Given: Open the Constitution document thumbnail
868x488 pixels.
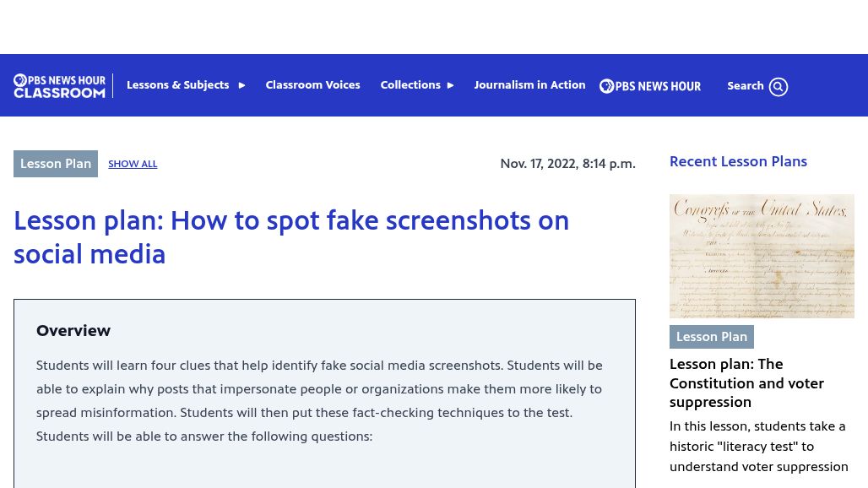Looking at the screenshot, I should pyautogui.click(x=762, y=256).
